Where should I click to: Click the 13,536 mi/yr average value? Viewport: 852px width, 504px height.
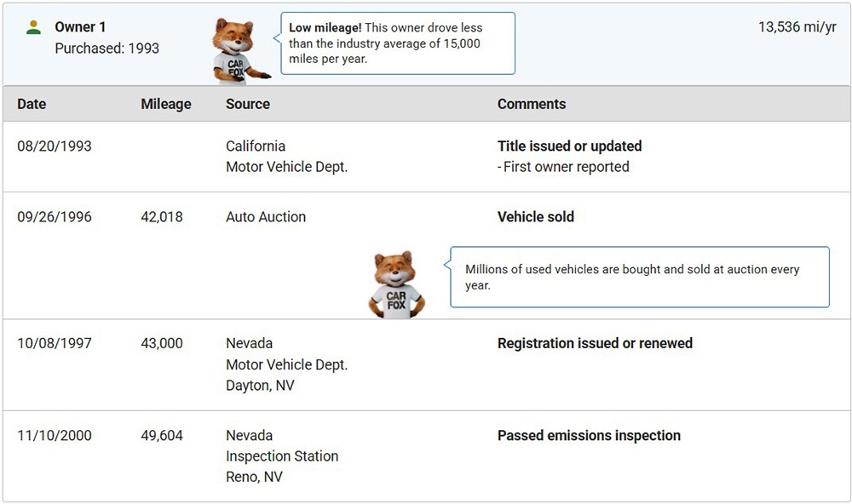(797, 27)
